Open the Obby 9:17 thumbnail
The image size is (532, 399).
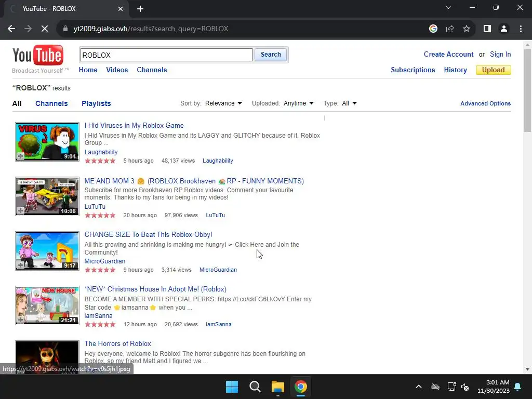click(x=47, y=251)
